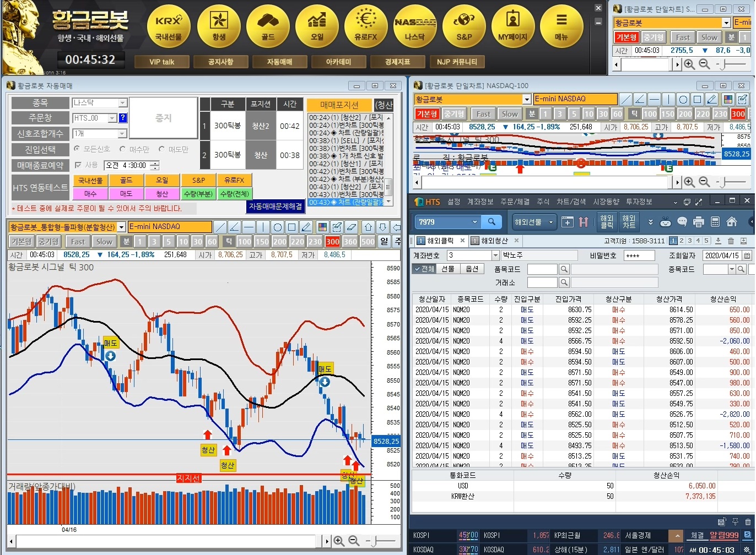Select the angle line tool in main chart
756x555 pixels.
(x=234, y=227)
